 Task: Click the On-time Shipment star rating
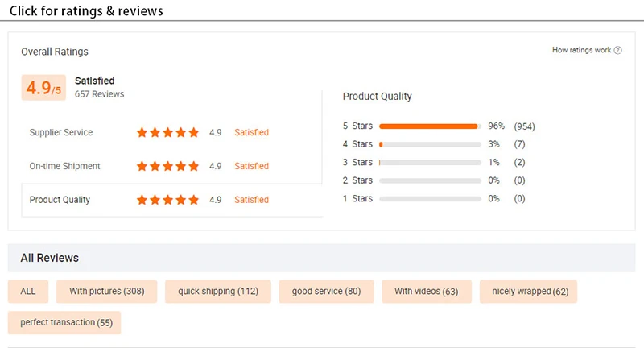point(167,166)
